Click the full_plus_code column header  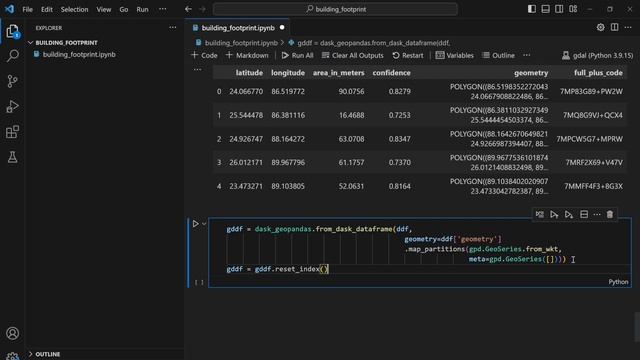(598, 73)
